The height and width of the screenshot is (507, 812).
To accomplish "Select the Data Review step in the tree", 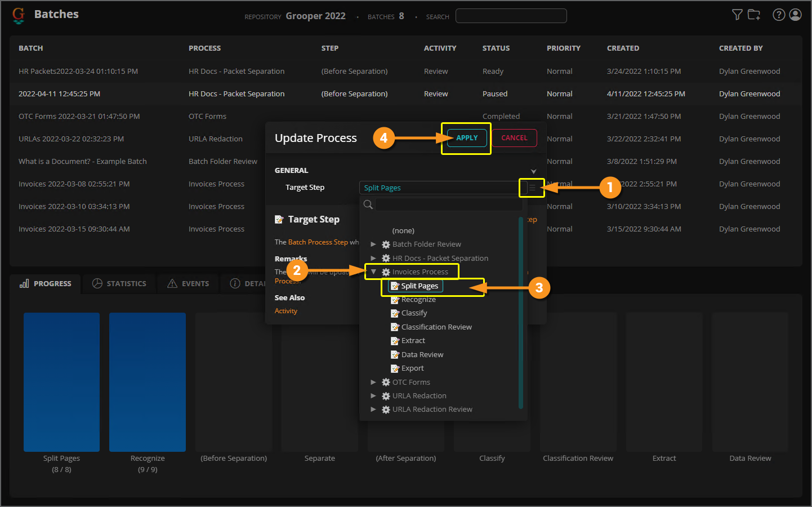I will tap(422, 355).
